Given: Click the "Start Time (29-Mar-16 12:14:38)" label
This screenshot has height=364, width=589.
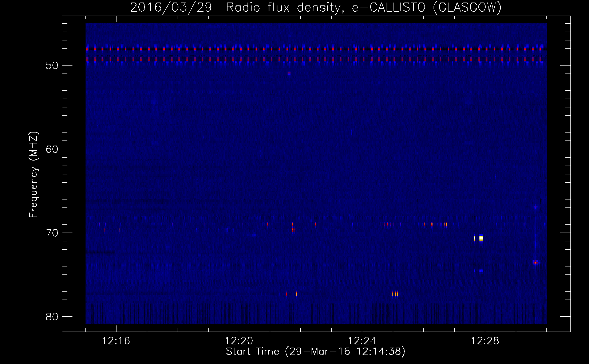Looking at the screenshot, I should pos(316,352).
